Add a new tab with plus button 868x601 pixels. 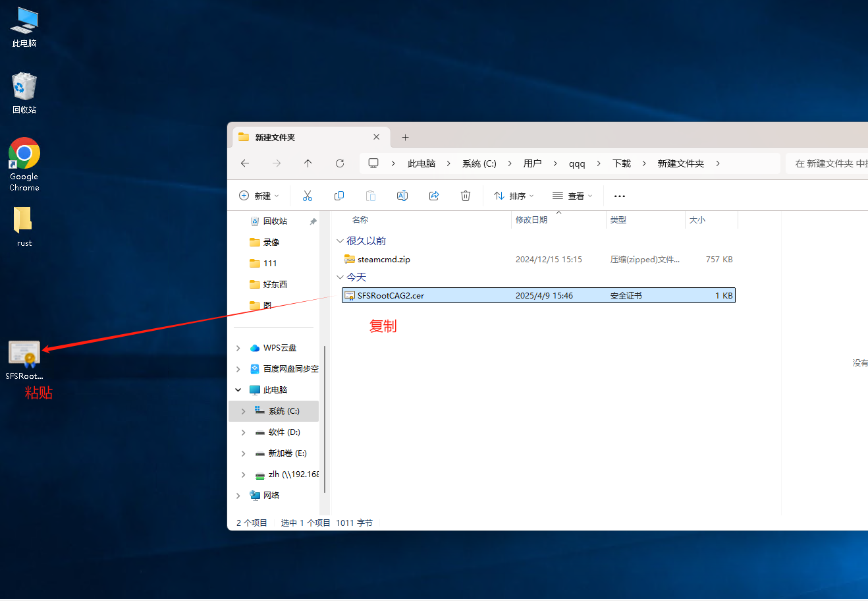click(406, 137)
